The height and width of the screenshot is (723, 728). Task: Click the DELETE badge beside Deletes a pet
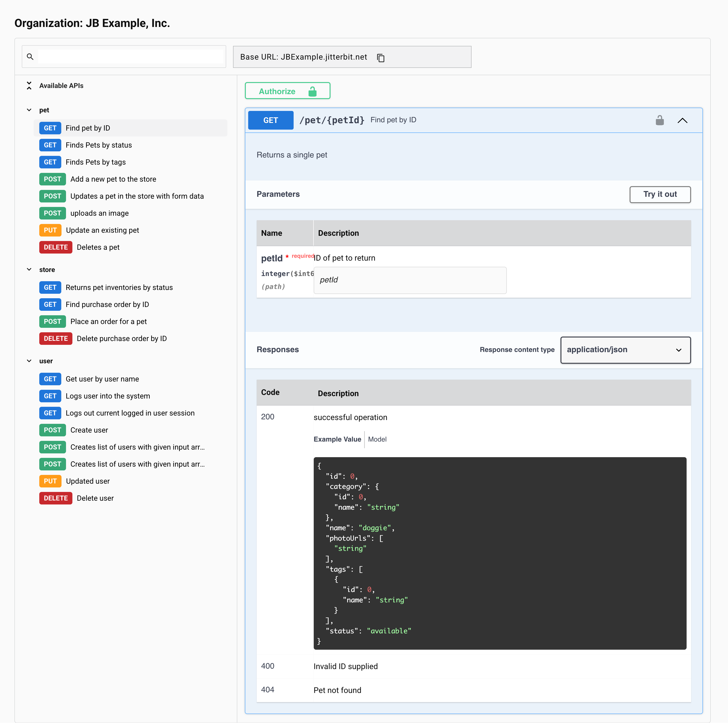tap(55, 247)
